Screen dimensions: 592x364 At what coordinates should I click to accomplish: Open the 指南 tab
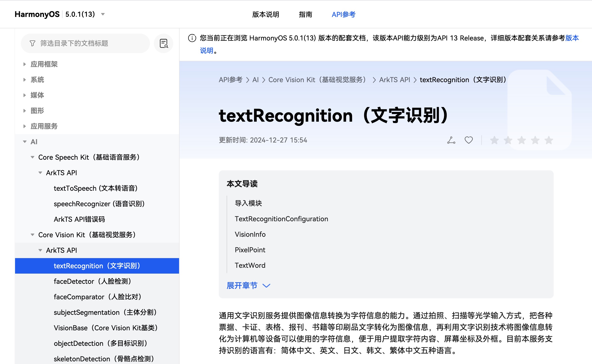pyautogui.click(x=305, y=15)
